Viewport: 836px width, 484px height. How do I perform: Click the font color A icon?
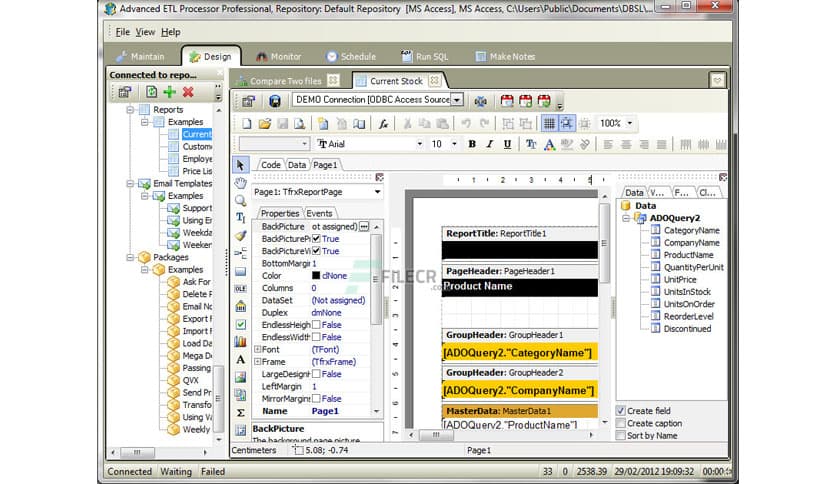click(549, 144)
